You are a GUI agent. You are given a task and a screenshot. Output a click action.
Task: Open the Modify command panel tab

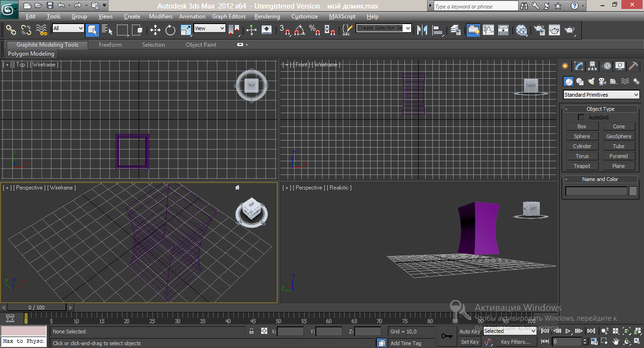[x=578, y=66]
